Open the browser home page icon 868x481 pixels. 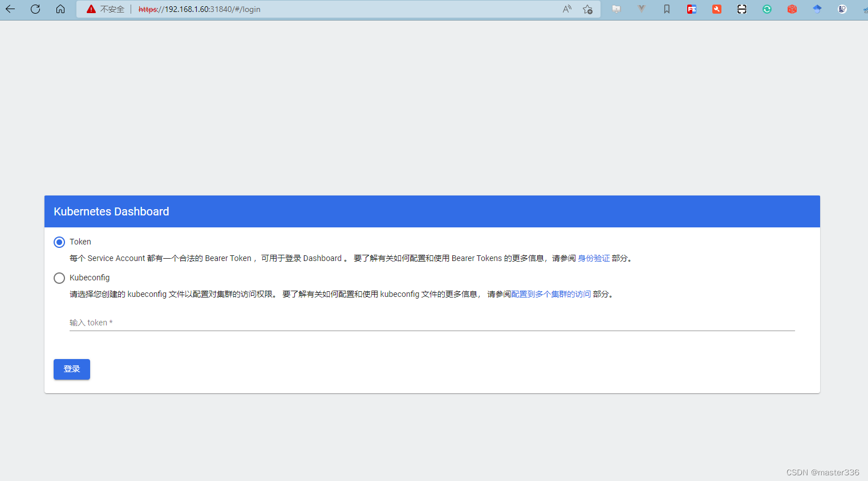pyautogui.click(x=60, y=9)
